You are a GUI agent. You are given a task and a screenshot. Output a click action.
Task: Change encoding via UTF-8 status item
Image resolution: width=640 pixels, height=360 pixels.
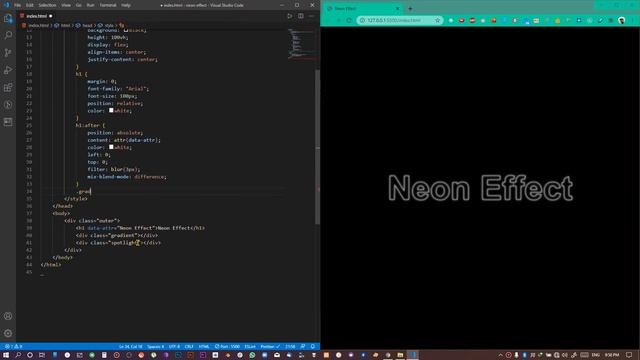click(x=174, y=347)
